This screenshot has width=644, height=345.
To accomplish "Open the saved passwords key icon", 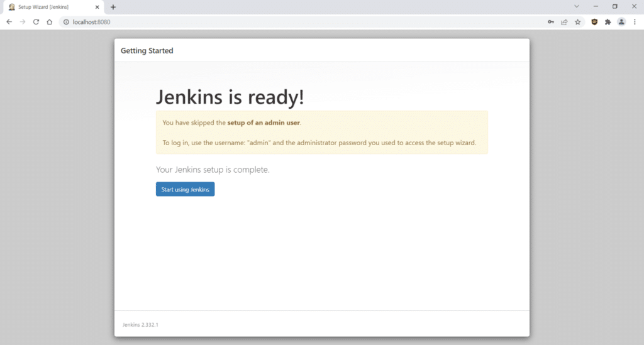I will click(551, 22).
